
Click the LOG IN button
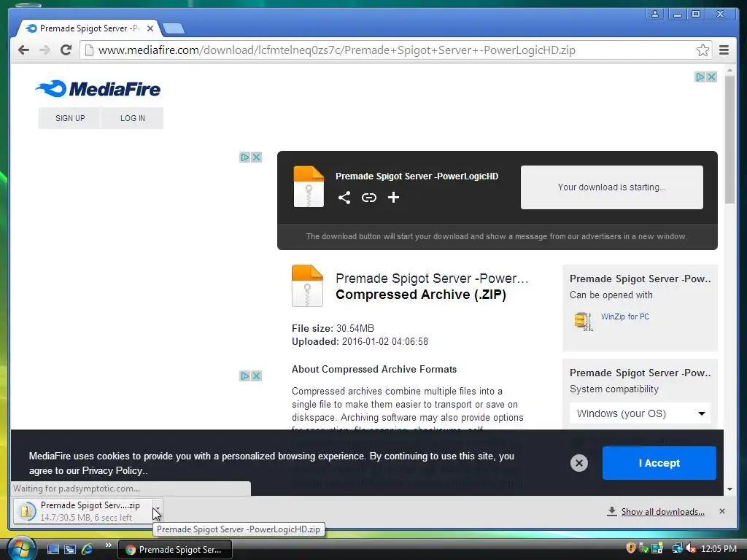pyautogui.click(x=133, y=118)
